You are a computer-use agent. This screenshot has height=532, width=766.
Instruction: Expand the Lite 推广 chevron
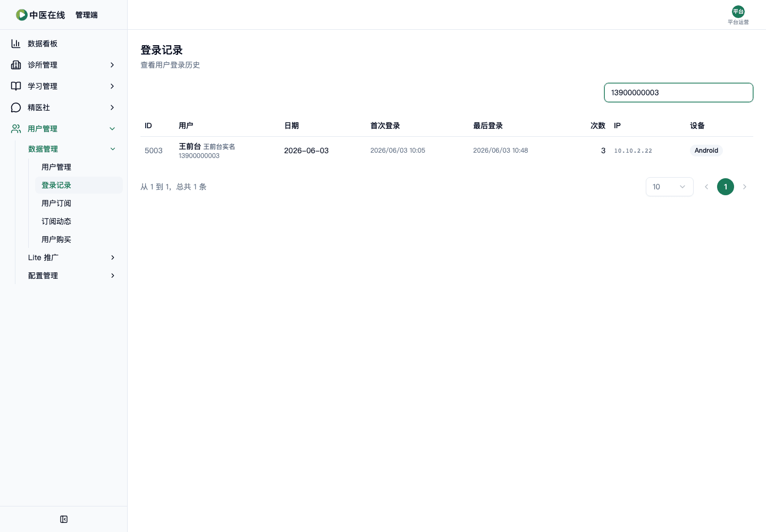[113, 257]
